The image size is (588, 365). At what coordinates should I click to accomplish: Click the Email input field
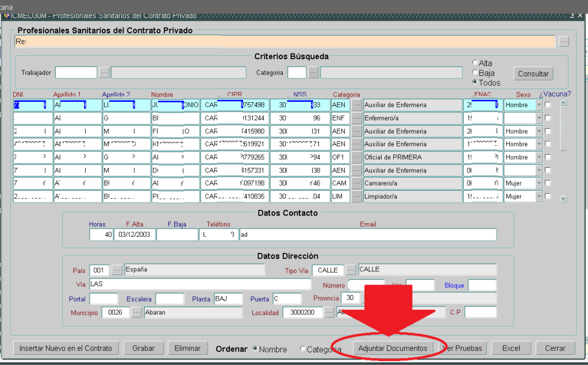[368, 235]
